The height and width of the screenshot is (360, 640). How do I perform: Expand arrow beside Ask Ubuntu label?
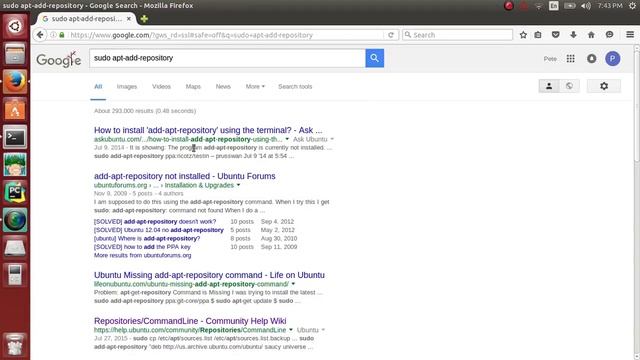pos(332,139)
